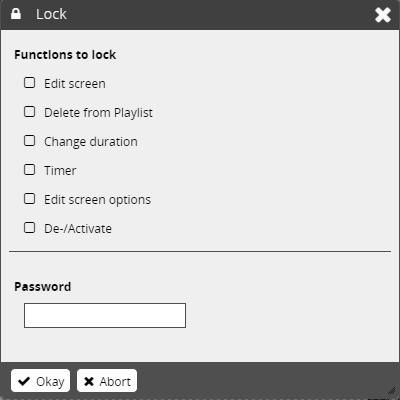Image resolution: width=400 pixels, height=400 pixels.
Task: Click the "Password" field label
Action: click(43, 287)
